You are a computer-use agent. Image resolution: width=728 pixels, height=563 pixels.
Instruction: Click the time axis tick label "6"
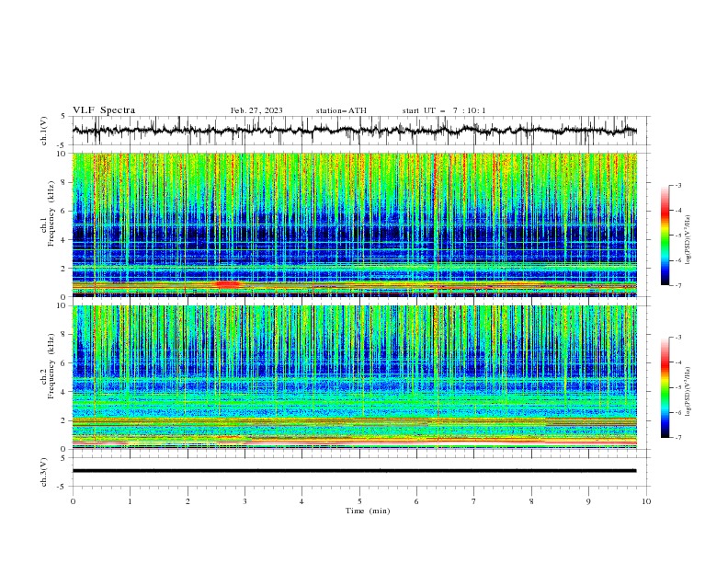(416, 501)
